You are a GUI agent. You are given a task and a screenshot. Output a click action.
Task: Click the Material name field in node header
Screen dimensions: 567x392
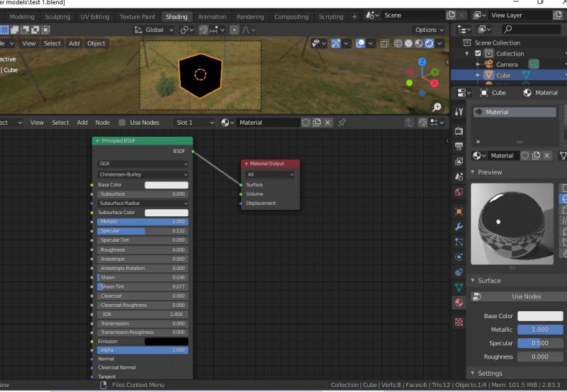(x=269, y=123)
